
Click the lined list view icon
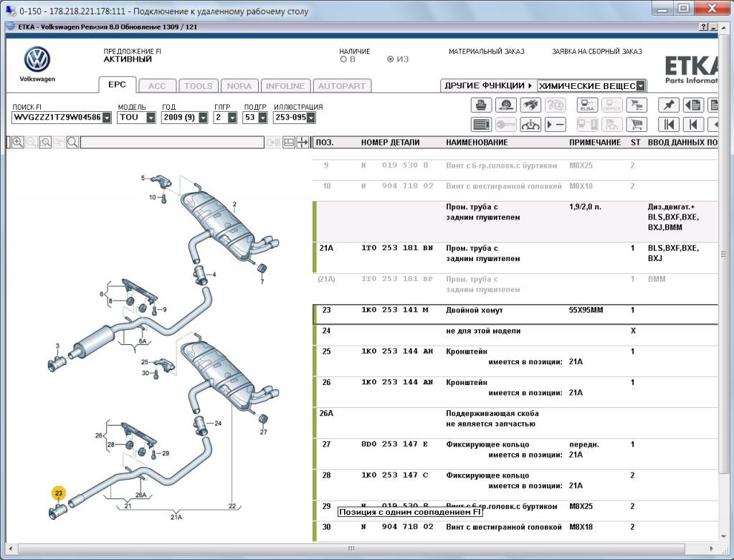[x=481, y=125]
